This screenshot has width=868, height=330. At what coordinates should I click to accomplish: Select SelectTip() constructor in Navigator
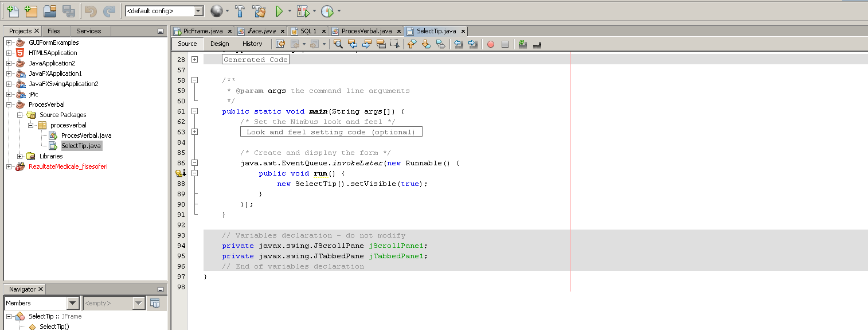pos(54,327)
